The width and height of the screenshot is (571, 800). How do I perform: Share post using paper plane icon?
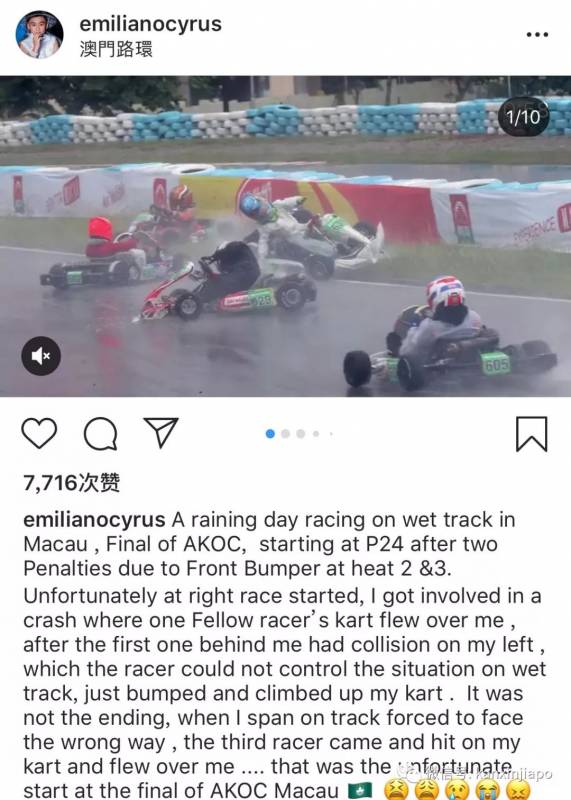coord(161,433)
